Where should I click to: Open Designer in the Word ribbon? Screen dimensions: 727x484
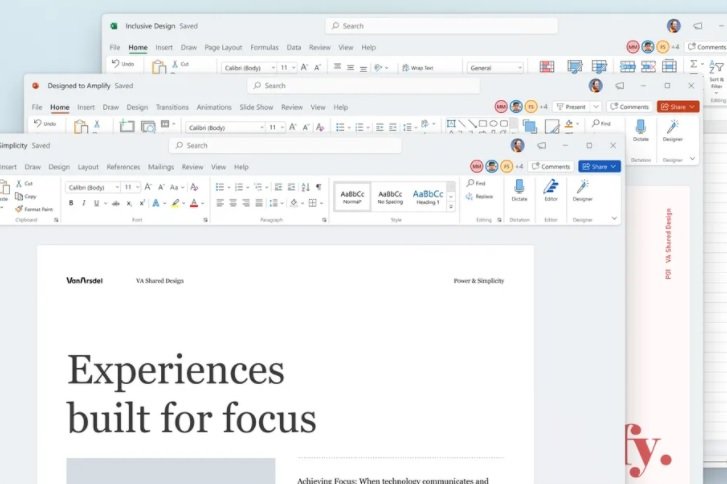point(582,190)
